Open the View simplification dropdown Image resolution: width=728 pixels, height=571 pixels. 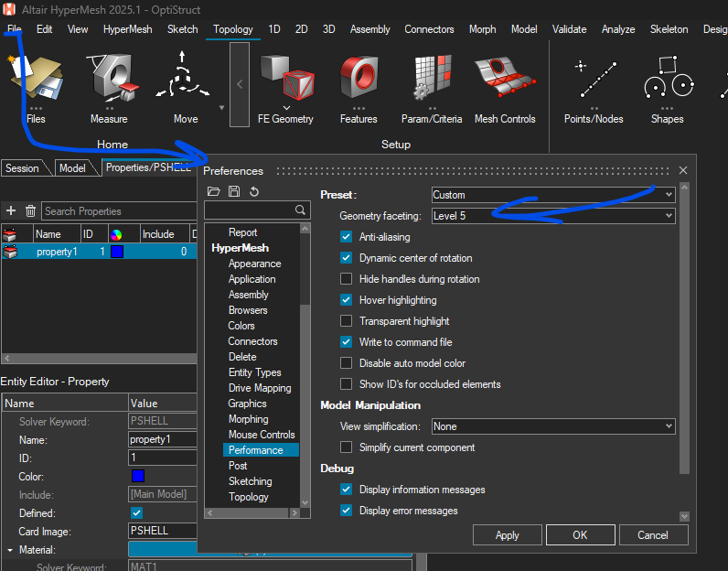pos(553,426)
